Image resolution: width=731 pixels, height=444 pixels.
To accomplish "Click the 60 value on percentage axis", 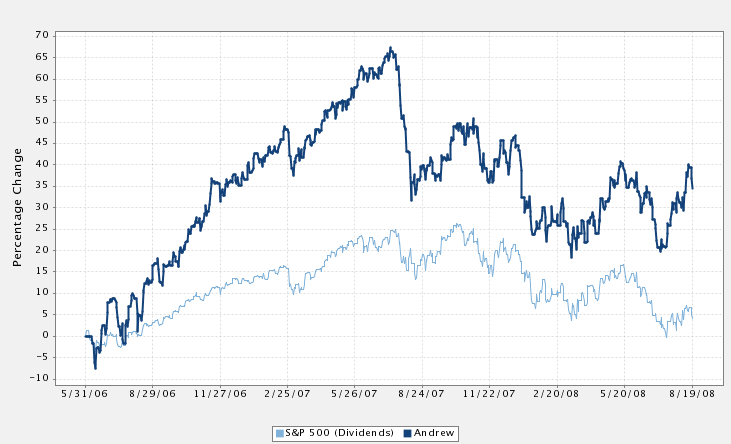I will coord(42,78).
